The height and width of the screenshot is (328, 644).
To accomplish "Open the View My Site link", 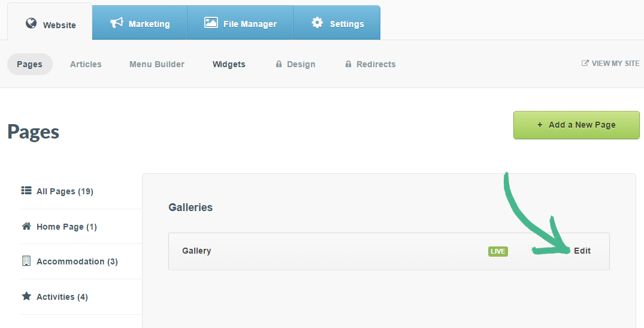I will (x=615, y=63).
